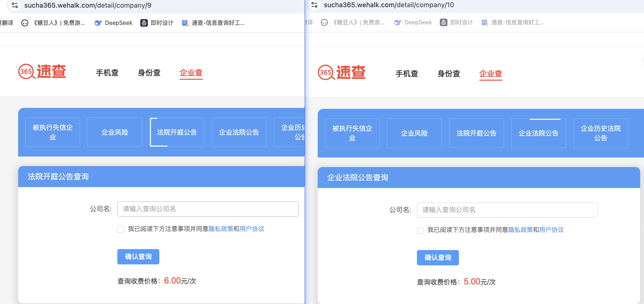Select 企业风险 category in left window

click(115, 132)
